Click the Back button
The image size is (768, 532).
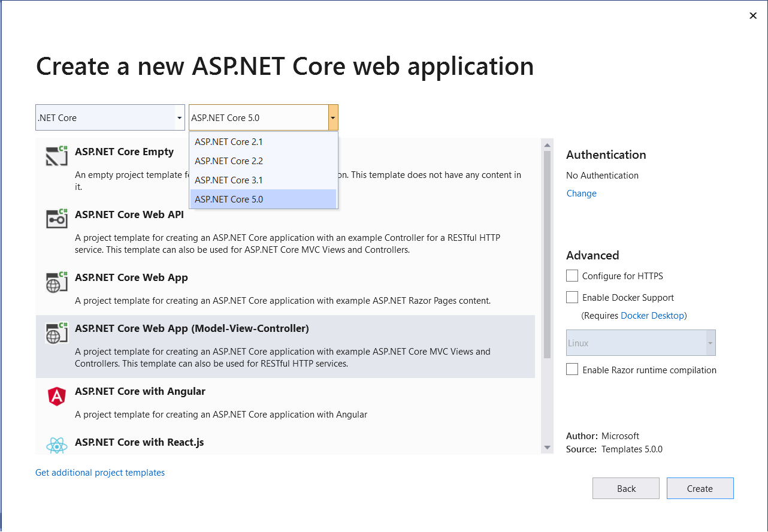pyautogui.click(x=626, y=488)
